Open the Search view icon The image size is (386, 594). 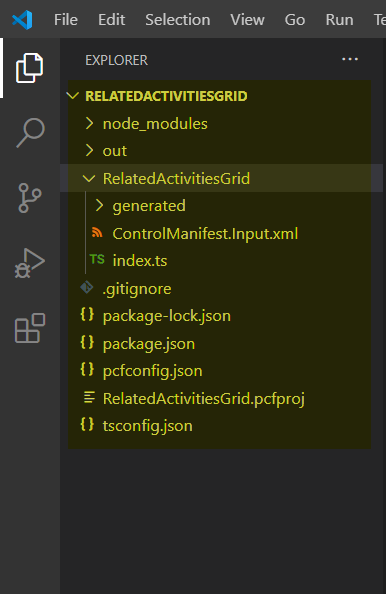pos(30,133)
